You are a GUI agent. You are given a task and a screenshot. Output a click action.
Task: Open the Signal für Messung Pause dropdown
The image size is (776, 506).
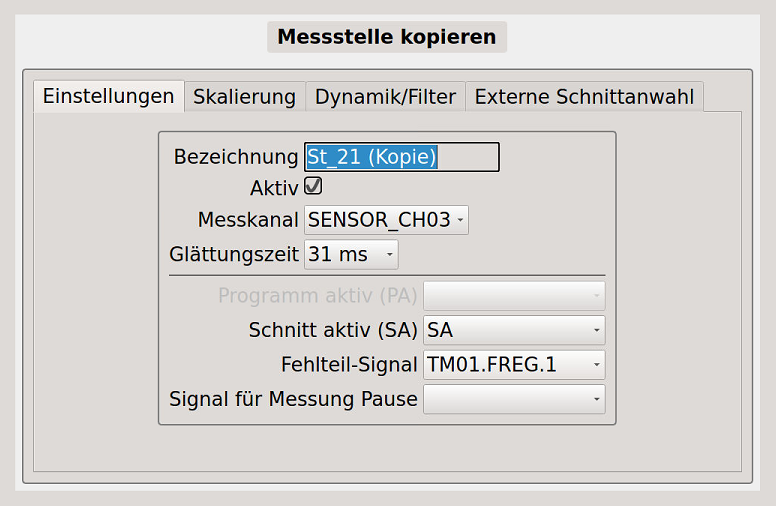pos(514,399)
